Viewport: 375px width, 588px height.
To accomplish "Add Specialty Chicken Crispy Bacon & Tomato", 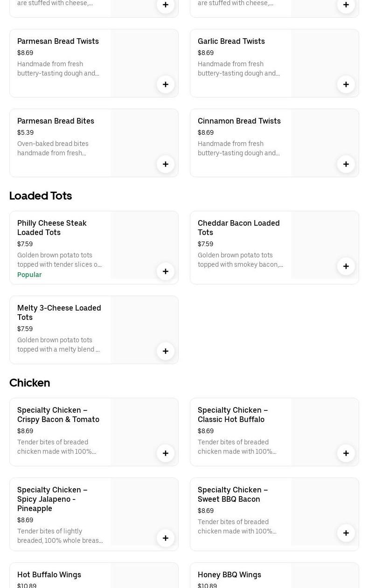I will [166, 453].
